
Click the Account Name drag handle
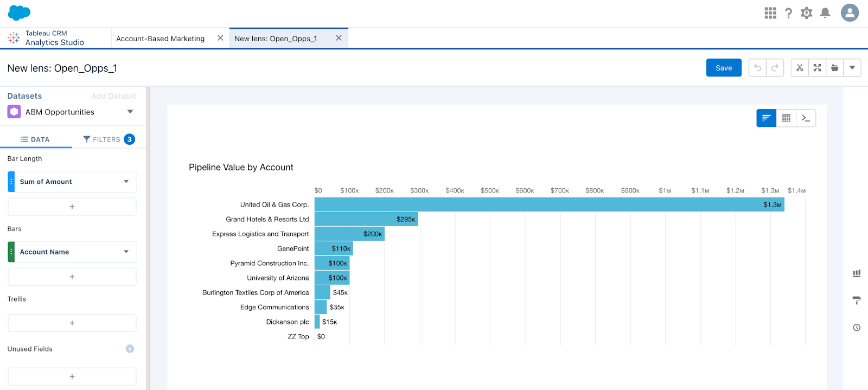pyautogui.click(x=11, y=252)
